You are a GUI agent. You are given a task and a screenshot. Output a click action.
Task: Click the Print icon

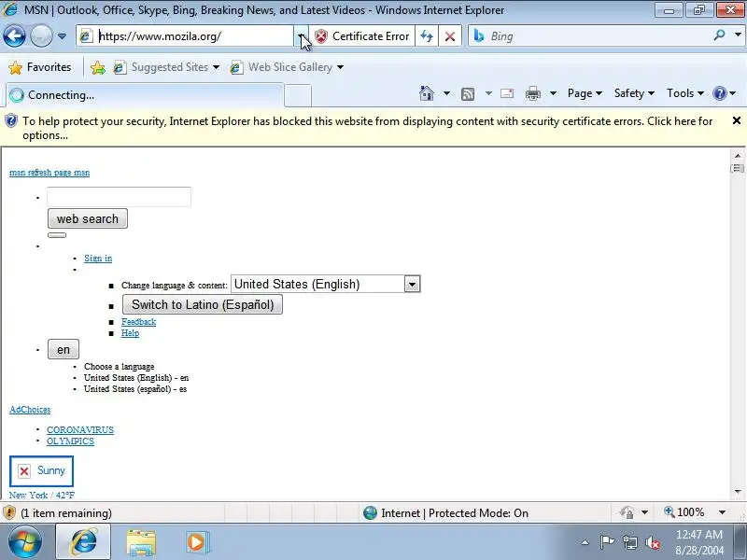point(533,93)
